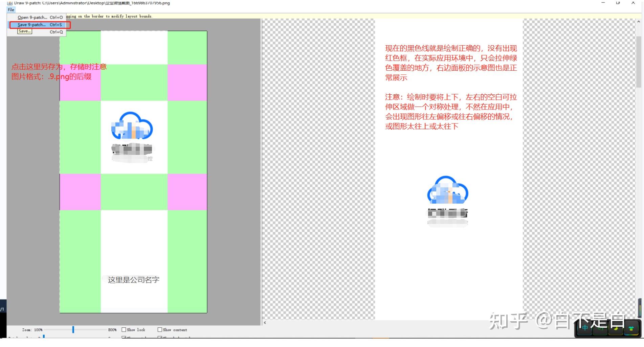Click the taskbar preview item at bottom-left corner
Viewport: 644px width, 347px height.
(x=2, y=309)
